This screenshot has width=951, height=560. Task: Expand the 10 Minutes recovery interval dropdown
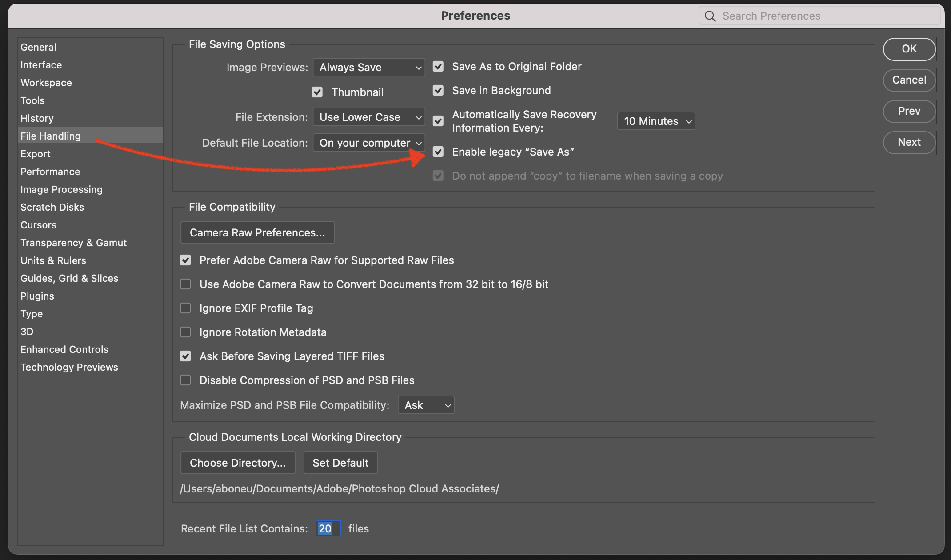656,121
